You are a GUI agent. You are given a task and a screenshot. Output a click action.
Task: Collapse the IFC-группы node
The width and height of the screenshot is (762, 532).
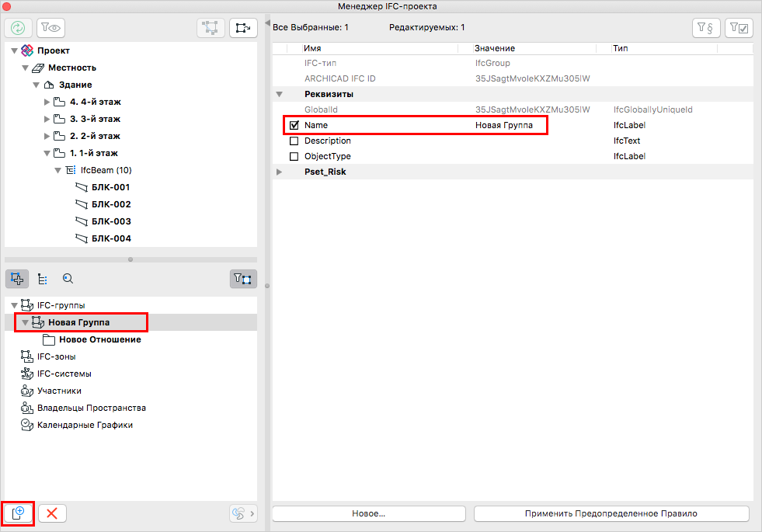(15, 305)
